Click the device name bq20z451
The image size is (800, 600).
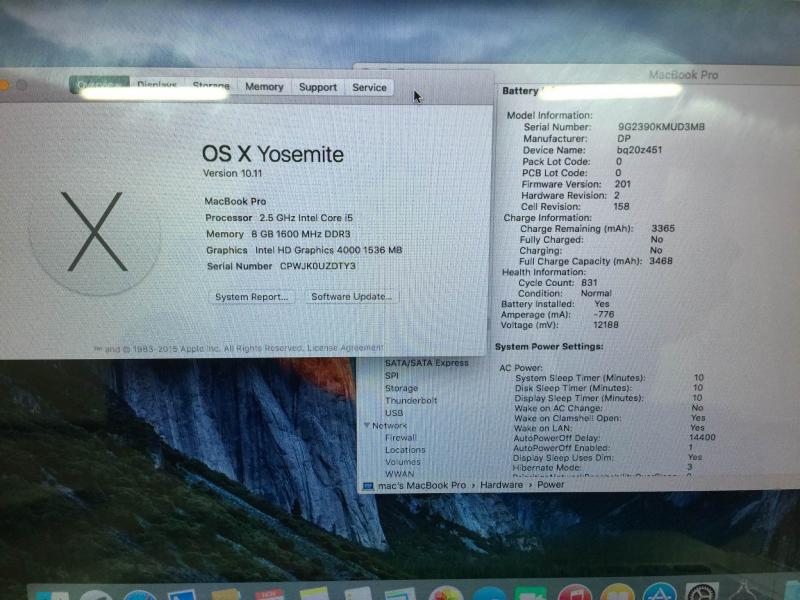click(x=639, y=150)
